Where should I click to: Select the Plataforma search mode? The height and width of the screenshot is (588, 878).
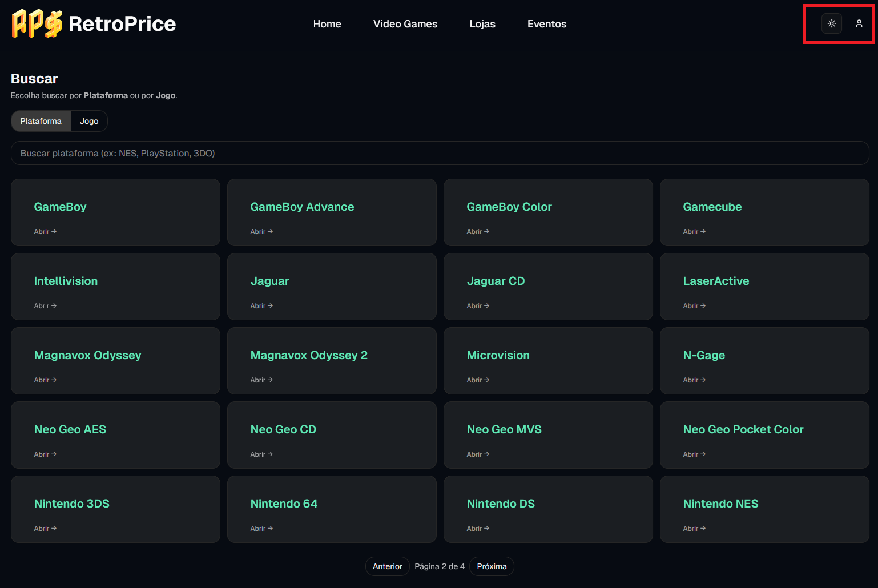(x=41, y=121)
